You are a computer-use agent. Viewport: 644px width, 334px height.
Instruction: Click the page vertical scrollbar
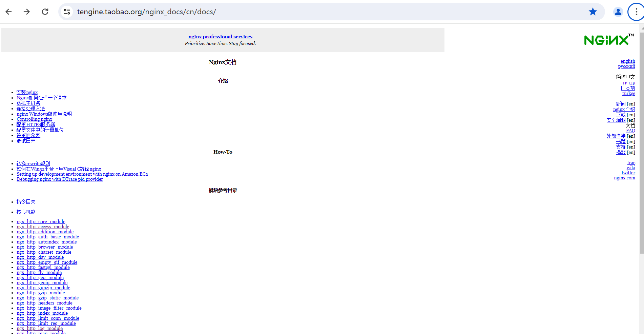click(x=642, y=142)
